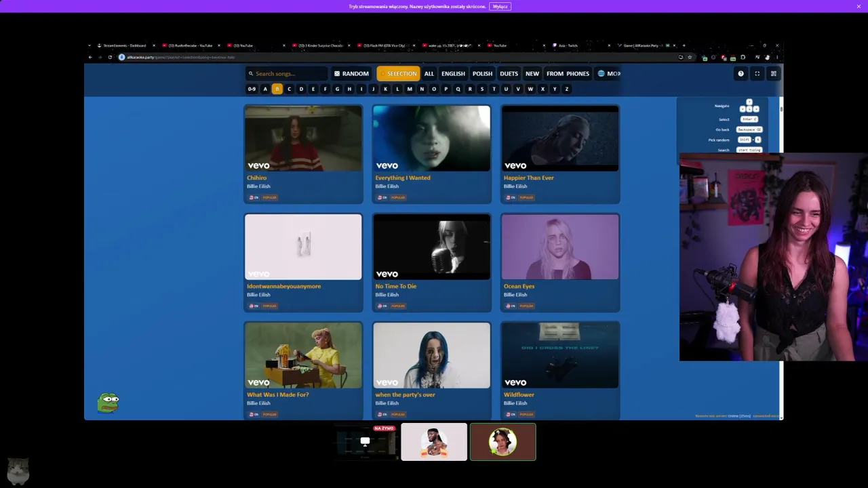Filter songs by letter A

point(265,89)
